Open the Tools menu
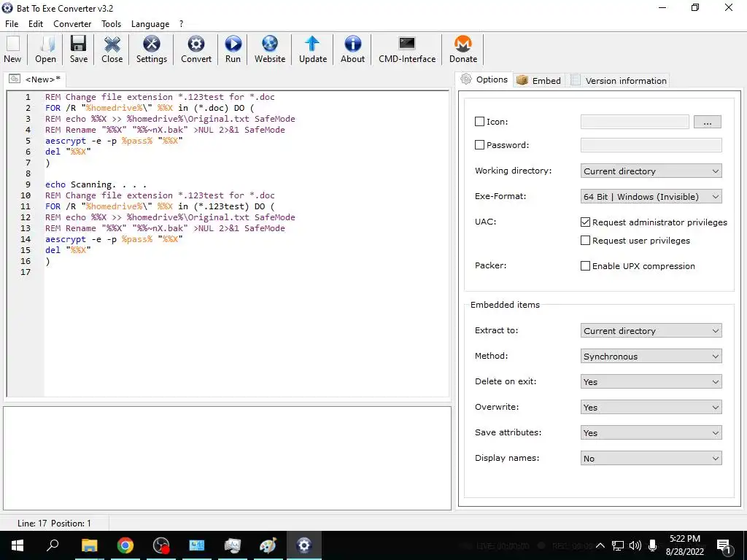 (111, 24)
